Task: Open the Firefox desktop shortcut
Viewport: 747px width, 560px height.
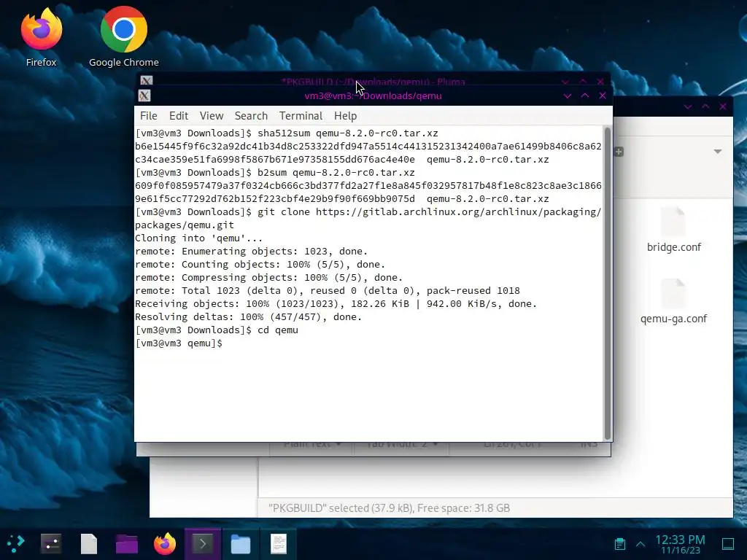Action: coord(41,37)
